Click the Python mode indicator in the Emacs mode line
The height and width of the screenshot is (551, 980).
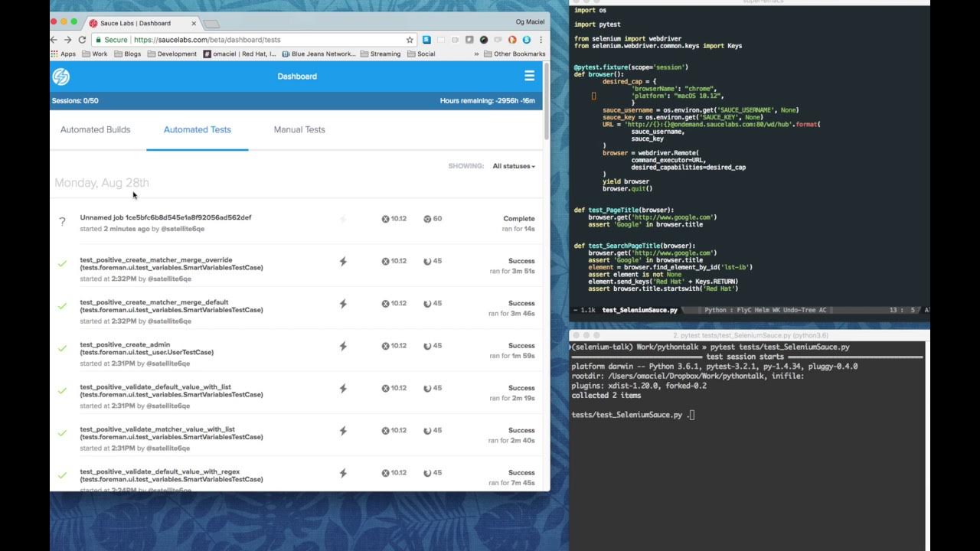(715, 311)
